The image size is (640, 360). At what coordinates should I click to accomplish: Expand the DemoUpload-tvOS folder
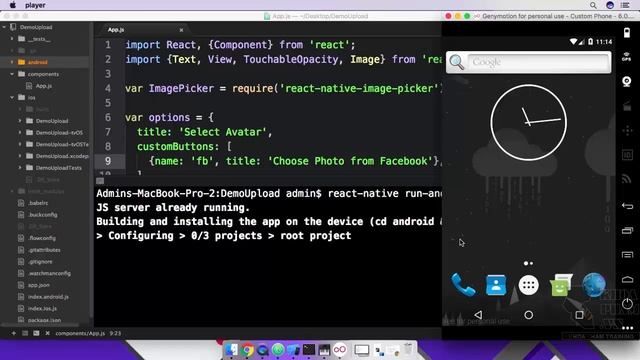pos(20,133)
